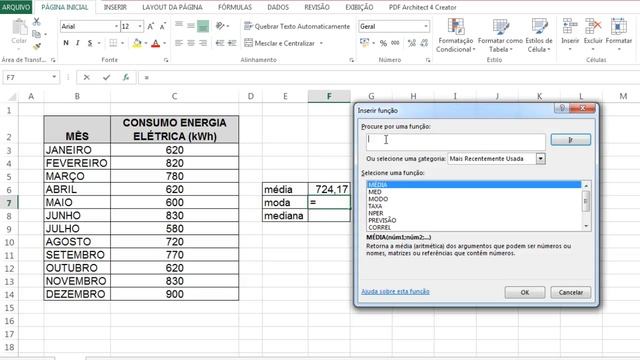Open Formatação Condicional menu

point(456,36)
